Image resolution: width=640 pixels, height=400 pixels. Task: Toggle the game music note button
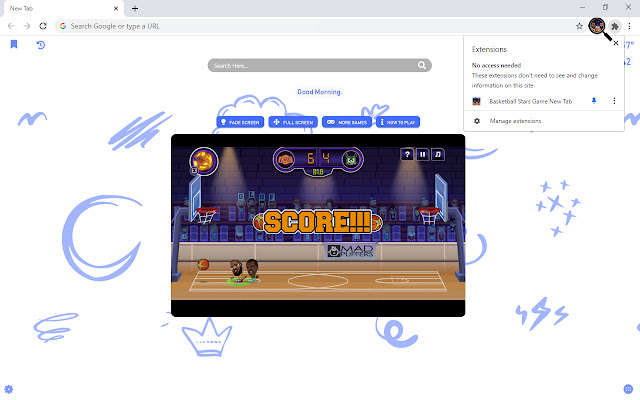438,155
